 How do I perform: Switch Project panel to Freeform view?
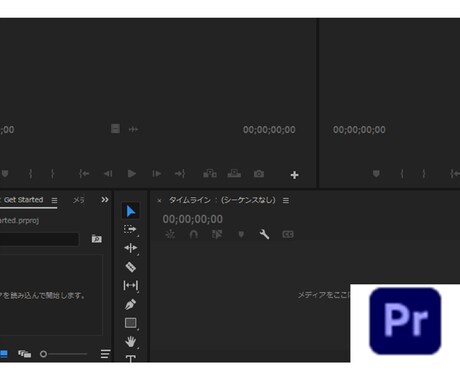(24, 354)
